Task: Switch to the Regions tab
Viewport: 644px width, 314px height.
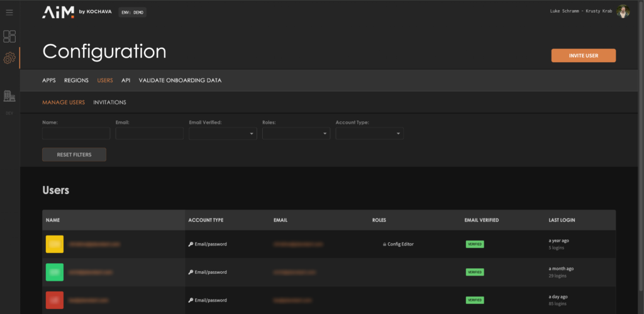Action: point(76,80)
